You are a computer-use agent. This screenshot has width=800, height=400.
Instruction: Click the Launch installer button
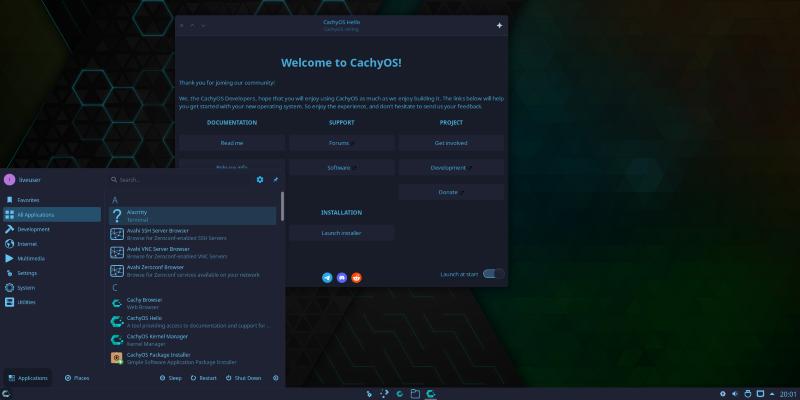[342, 233]
